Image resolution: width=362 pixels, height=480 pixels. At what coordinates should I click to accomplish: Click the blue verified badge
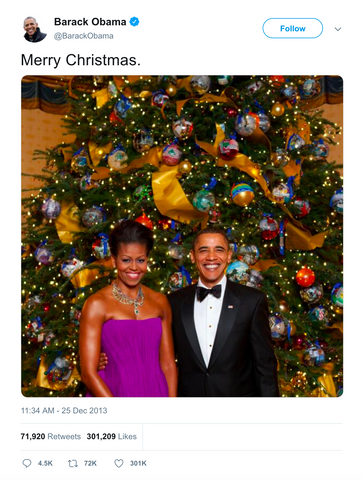coord(134,22)
